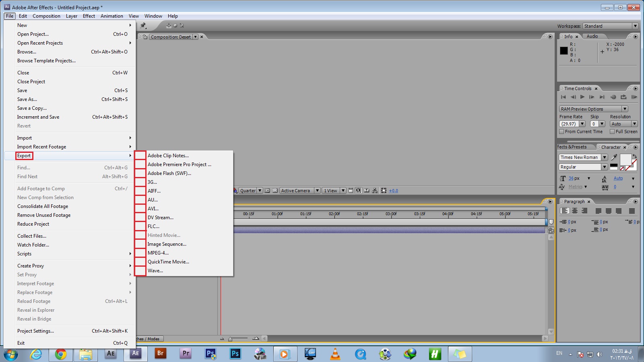Switch to the Audio tab

[592, 36]
